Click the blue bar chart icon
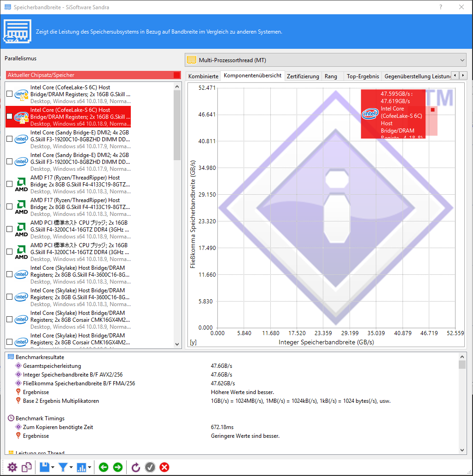Viewport: 473px width, 476px height. click(82, 467)
